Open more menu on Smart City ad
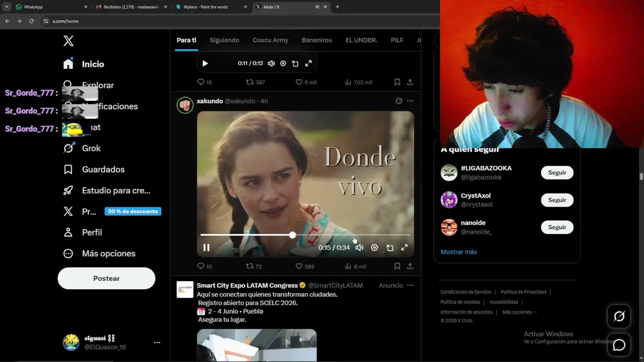Viewport: 644px width, 362px height. pyautogui.click(x=410, y=285)
